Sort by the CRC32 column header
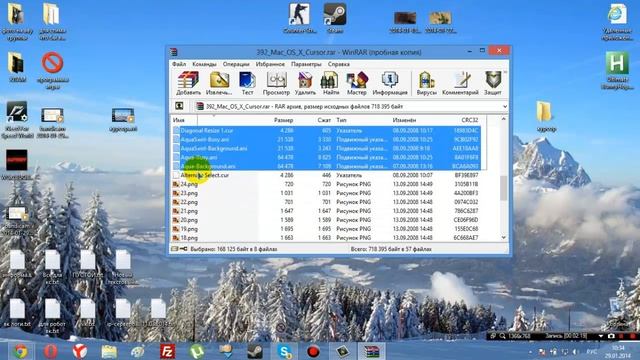This screenshot has width=640, height=360. pos(469,120)
